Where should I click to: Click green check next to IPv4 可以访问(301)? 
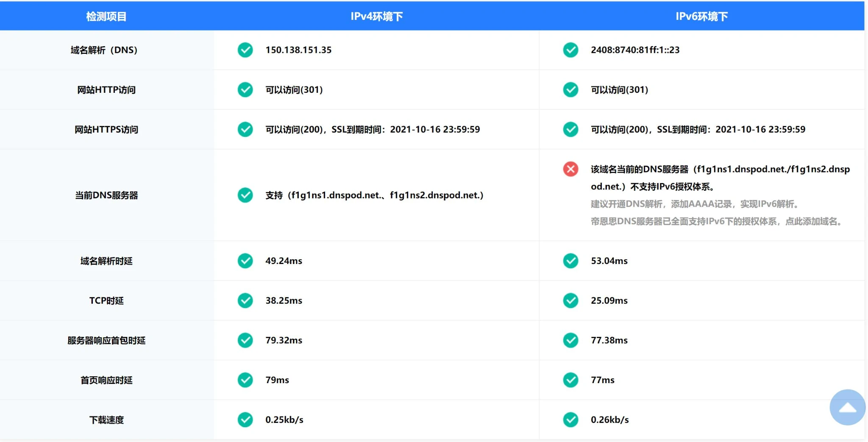pyautogui.click(x=245, y=90)
